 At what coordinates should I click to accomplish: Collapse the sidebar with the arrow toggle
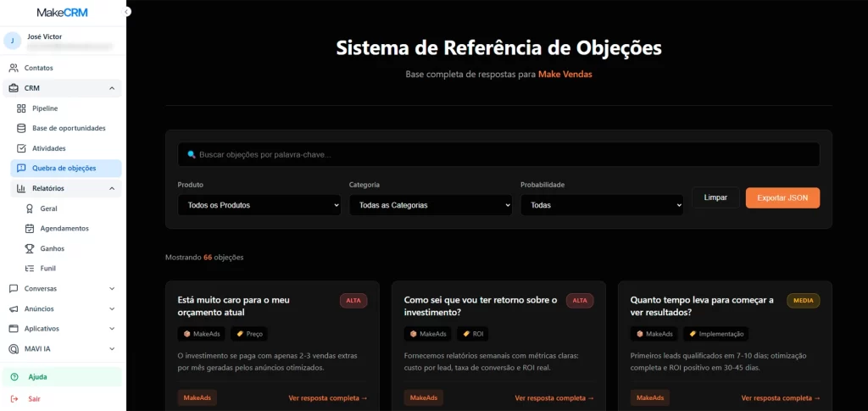(127, 12)
